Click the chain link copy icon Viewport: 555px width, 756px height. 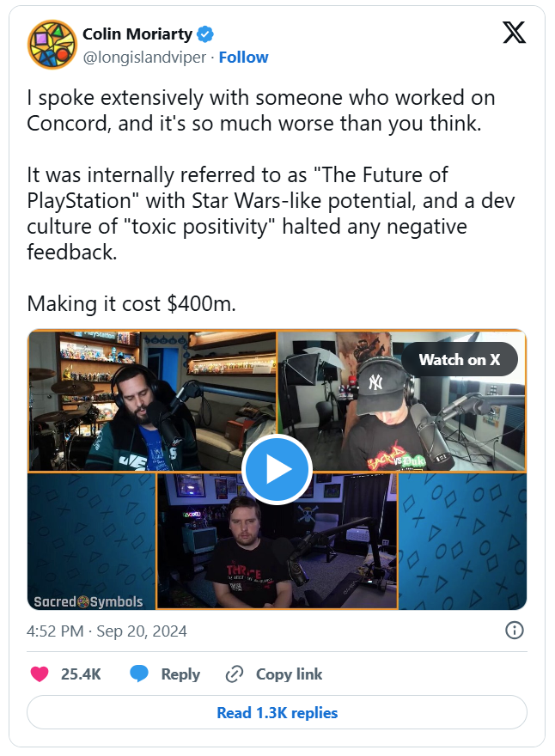coord(235,674)
